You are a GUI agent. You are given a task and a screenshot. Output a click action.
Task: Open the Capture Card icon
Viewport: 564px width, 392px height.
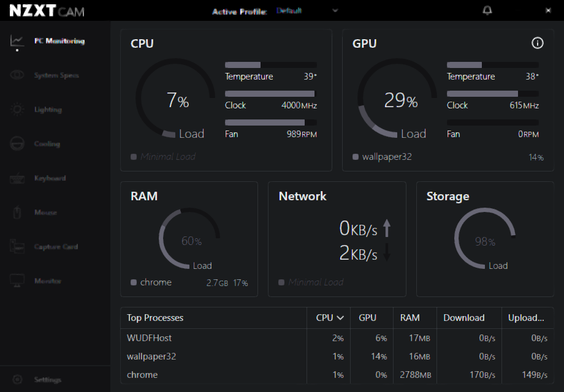click(17, 247)
